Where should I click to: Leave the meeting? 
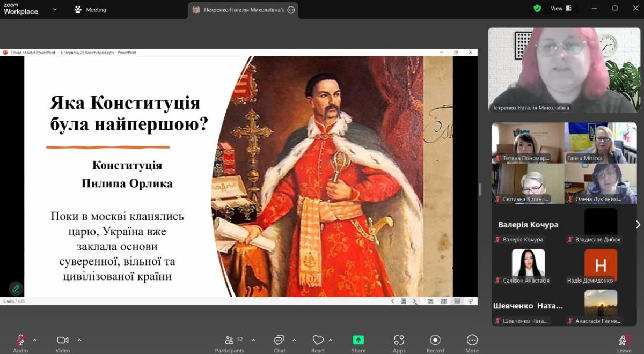(x=624, y=341)
